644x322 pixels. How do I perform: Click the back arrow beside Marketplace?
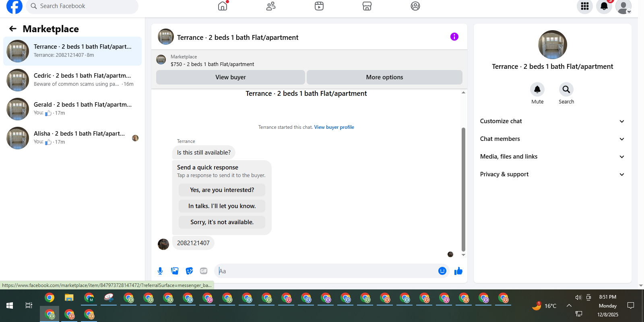pos(13,29)
